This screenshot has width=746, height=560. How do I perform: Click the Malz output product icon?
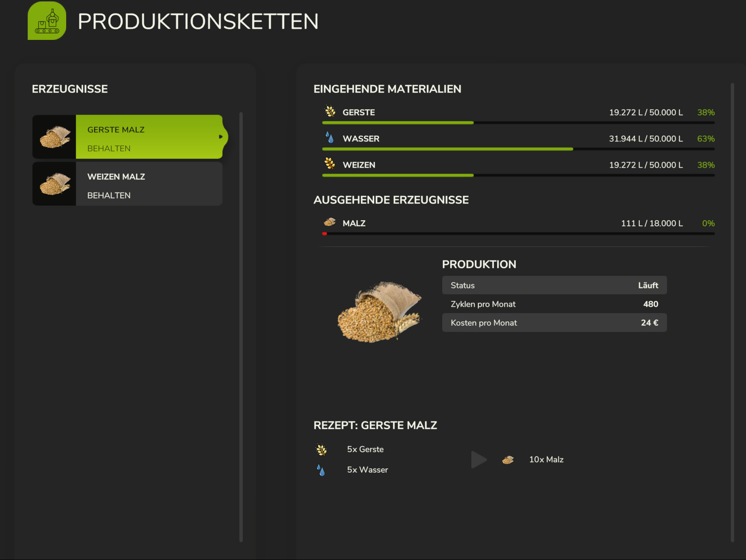(x=330, y=222)
